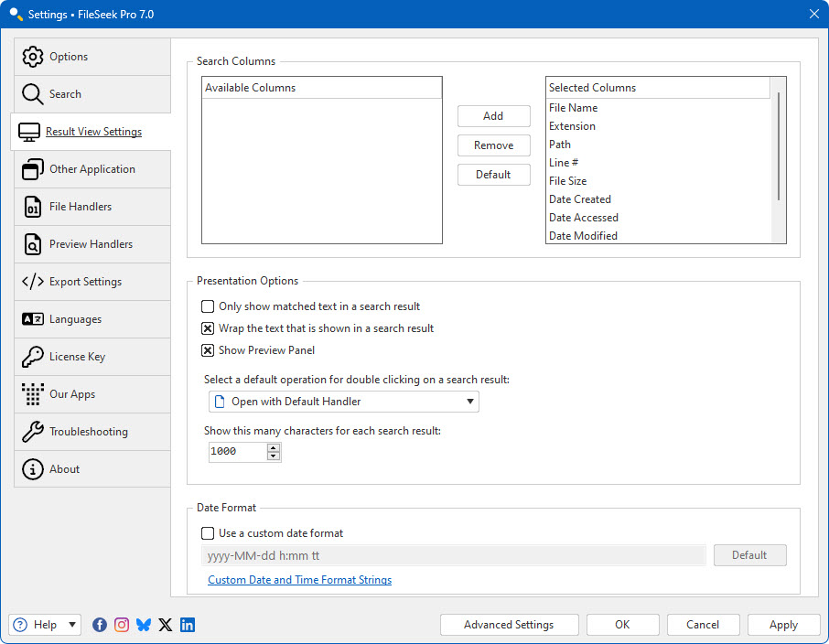Click the Add column button
Screen dimensions: 829x644
coord(494,116)
